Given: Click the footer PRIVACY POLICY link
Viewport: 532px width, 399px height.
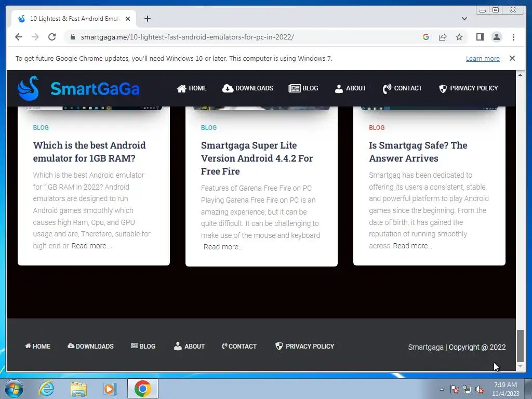Looking at the screenshot, I should click(x=304, y=346).
